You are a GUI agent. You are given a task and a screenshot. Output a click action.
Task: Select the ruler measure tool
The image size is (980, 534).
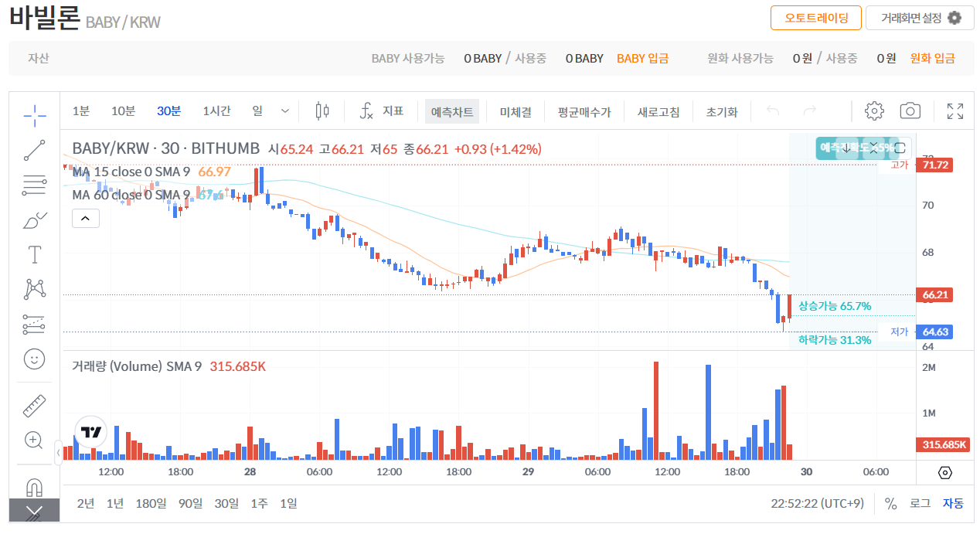34,405
